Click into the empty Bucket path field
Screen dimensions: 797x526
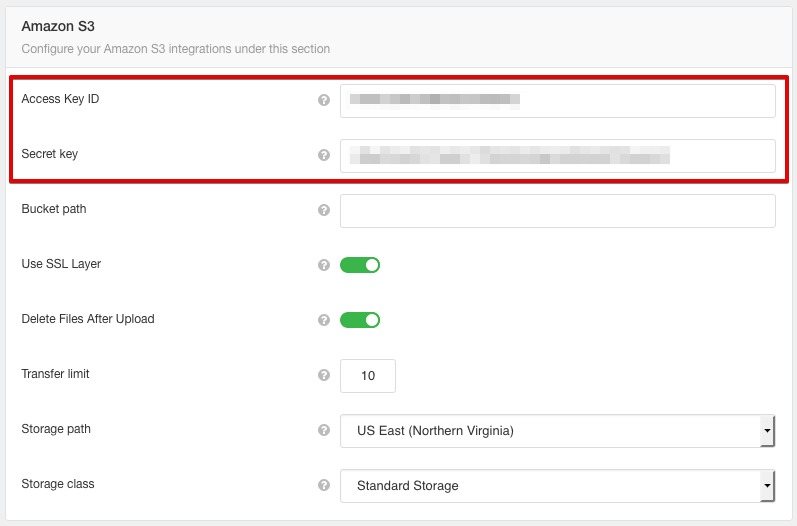[558, 211]
